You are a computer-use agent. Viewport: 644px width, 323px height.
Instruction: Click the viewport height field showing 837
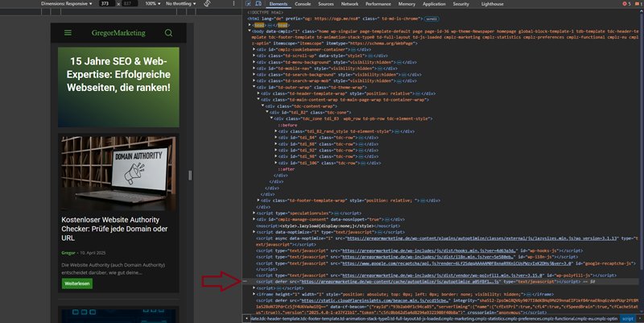(x=129, y=4)
